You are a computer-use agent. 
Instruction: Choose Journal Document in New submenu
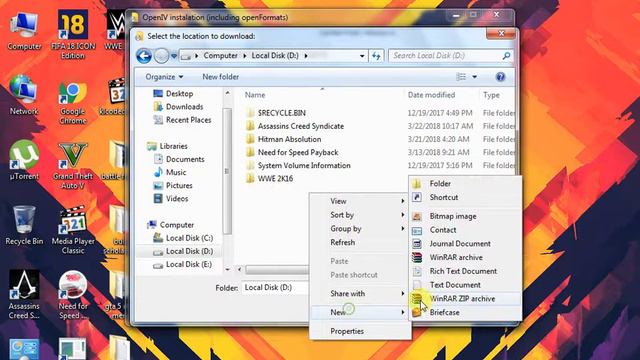(x=465, y=244)
